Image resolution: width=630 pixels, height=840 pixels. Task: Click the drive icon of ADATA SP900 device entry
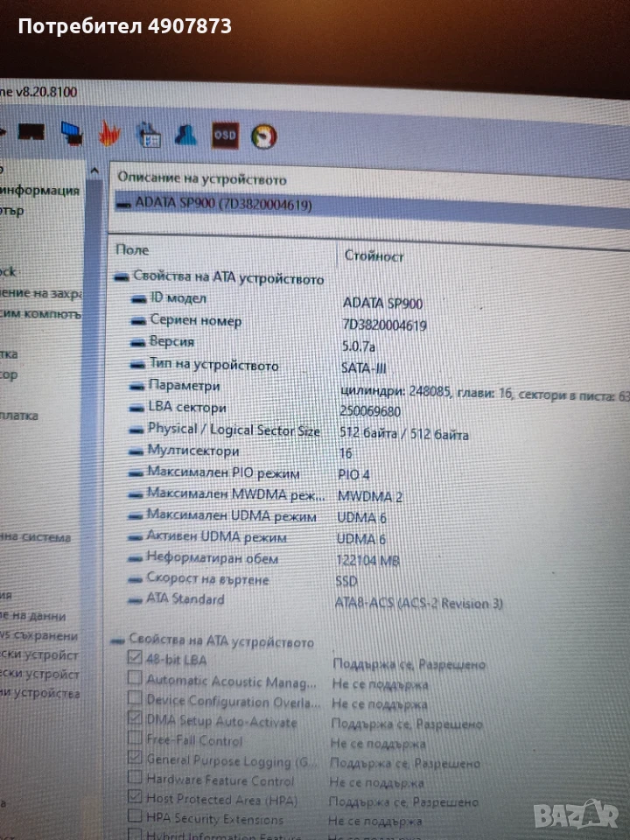[x=123, y=203]
